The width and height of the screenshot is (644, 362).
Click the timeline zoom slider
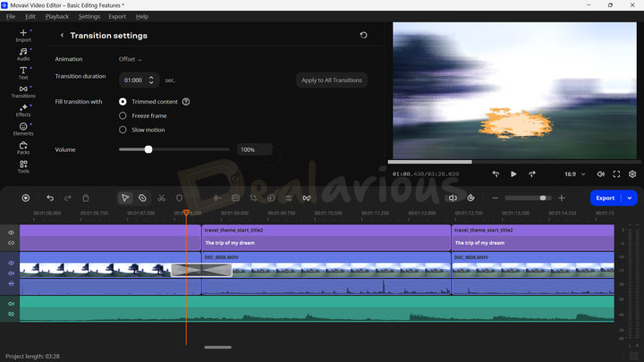(x=529, y=198)
